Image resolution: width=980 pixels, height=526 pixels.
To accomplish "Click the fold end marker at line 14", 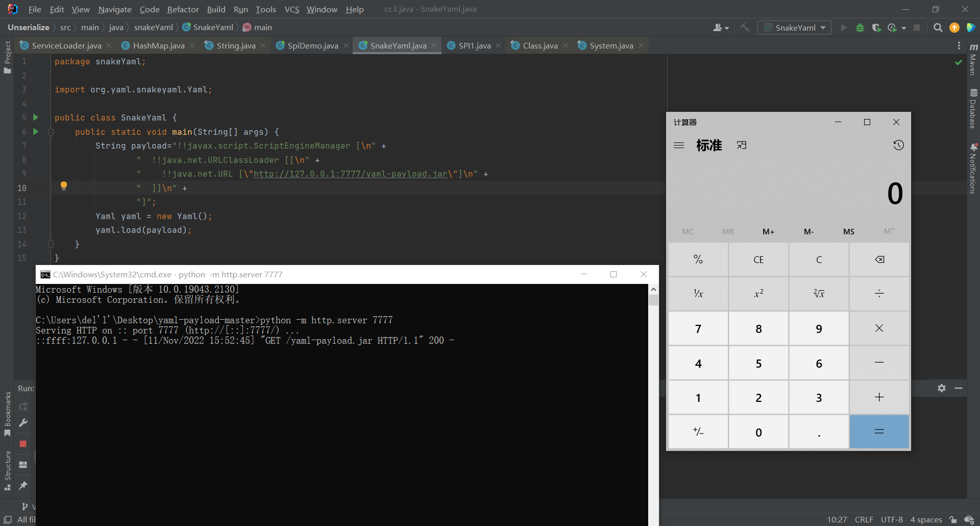I will pos(51,244).
